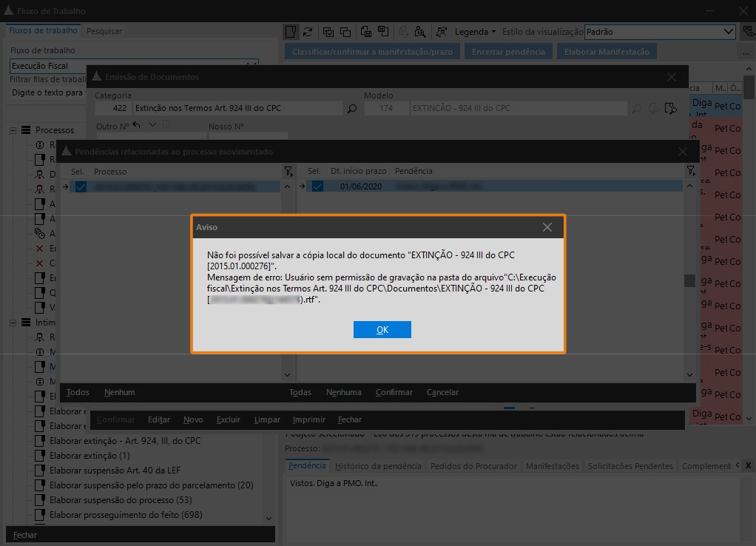This screenshot has height=546, width=756.
Task: Uncheck the 01/06/2020 pendência checkbox
Action: point(317,186)
